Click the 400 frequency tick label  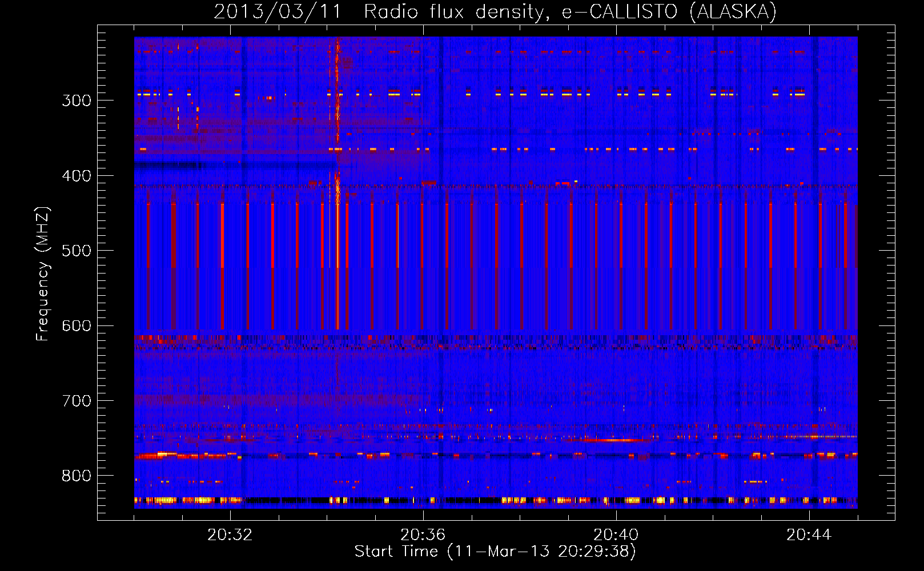(77, 176)
